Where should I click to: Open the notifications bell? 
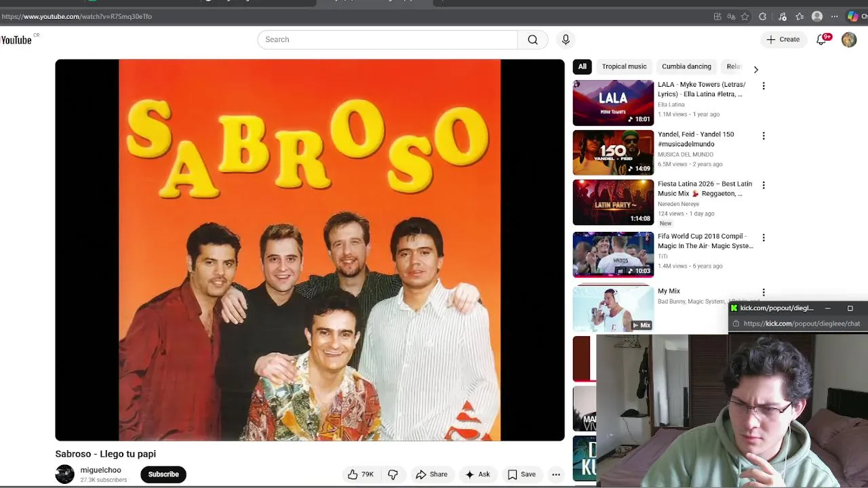[x=822, y=39]
